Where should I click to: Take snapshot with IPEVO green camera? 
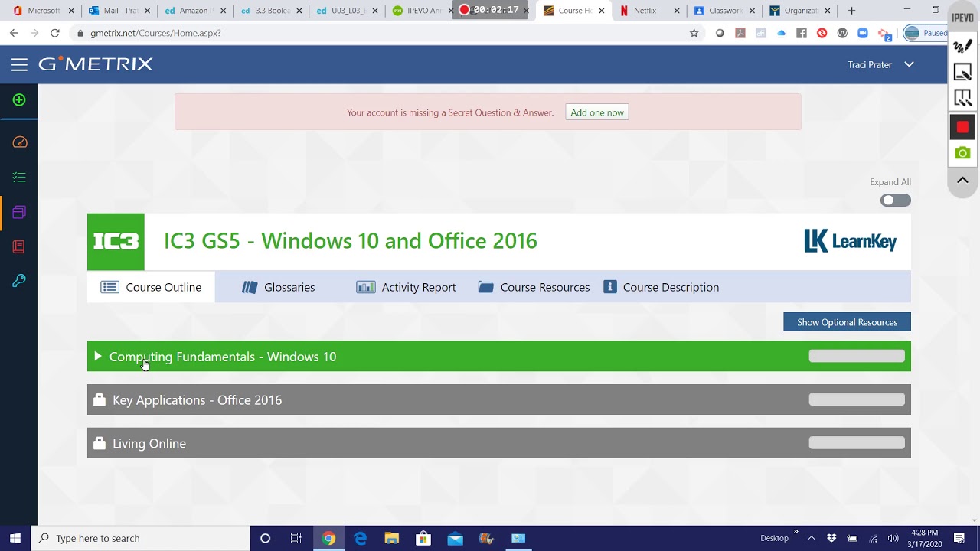coord(962,153)
